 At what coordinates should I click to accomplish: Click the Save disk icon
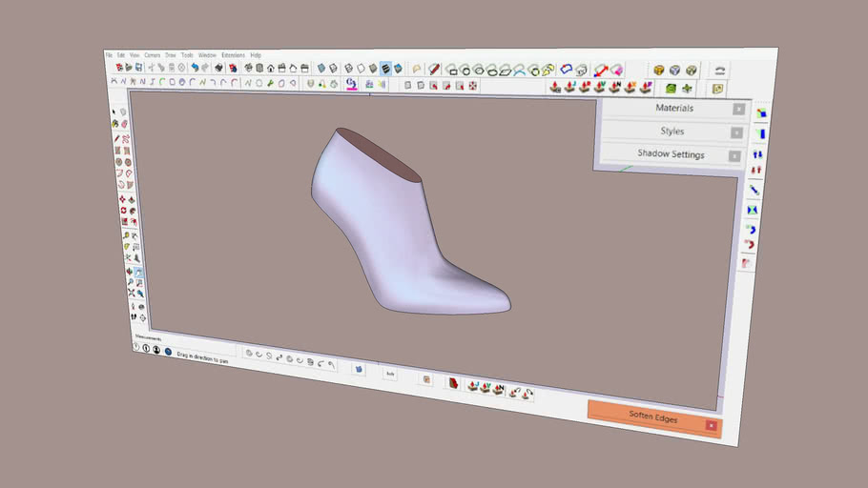139,68
